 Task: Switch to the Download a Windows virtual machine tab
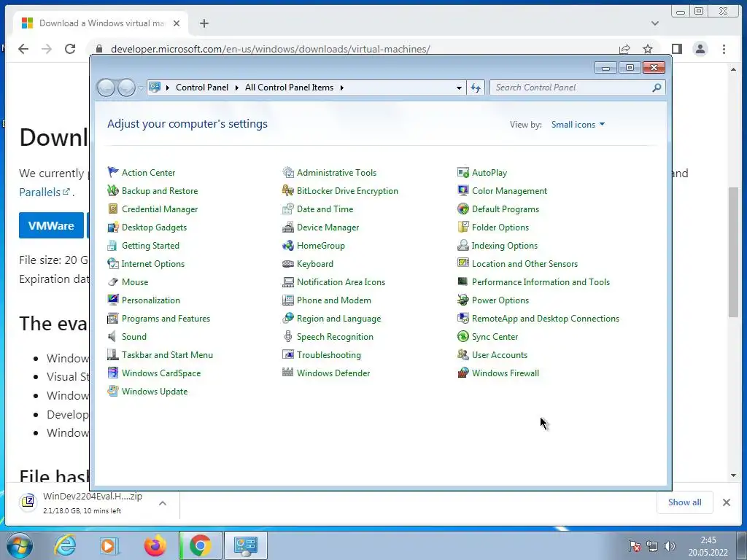point(101,23)
